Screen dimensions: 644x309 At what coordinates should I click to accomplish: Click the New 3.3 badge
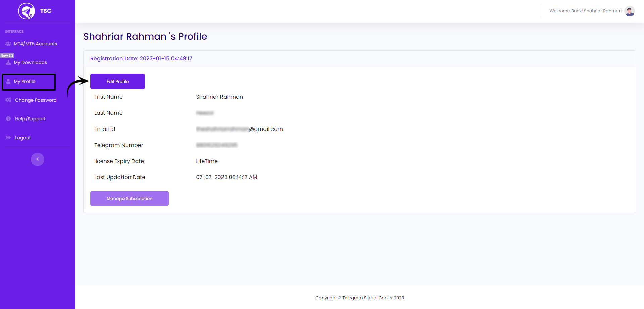8,55
